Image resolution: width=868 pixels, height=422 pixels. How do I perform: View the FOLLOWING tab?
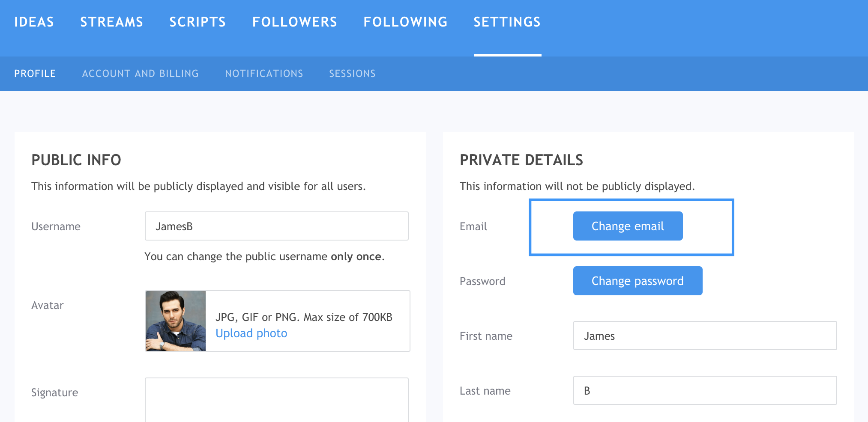point(405,22)
